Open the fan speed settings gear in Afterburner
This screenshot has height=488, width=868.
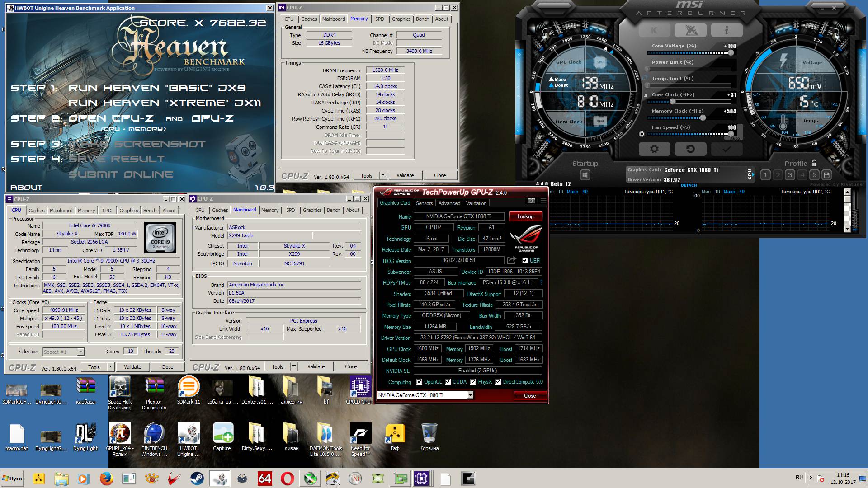click(642, 134)
